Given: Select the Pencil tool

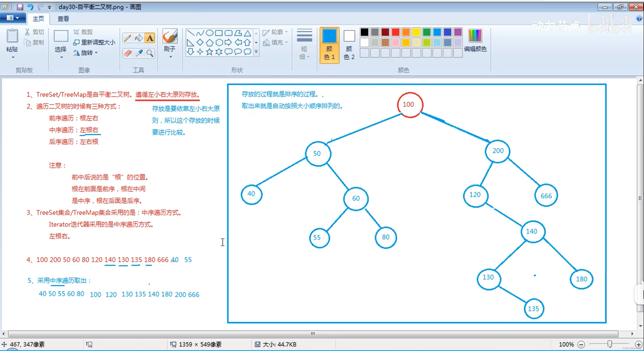Looking at the screenshot, I should click(128, 38).
